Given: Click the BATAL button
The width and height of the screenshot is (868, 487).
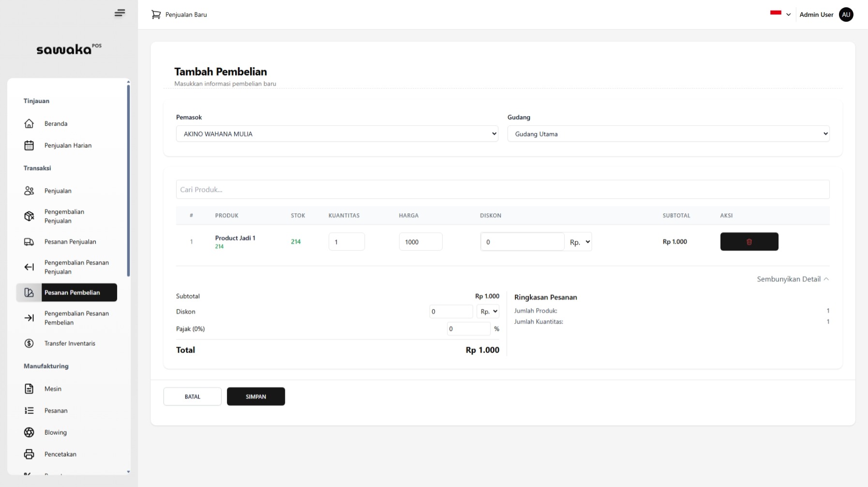Looking at the screenshot, I should tap(192, 397).
